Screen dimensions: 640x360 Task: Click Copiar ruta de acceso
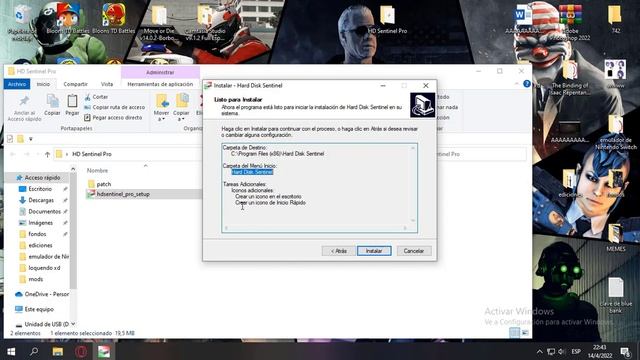pos(115,107)
